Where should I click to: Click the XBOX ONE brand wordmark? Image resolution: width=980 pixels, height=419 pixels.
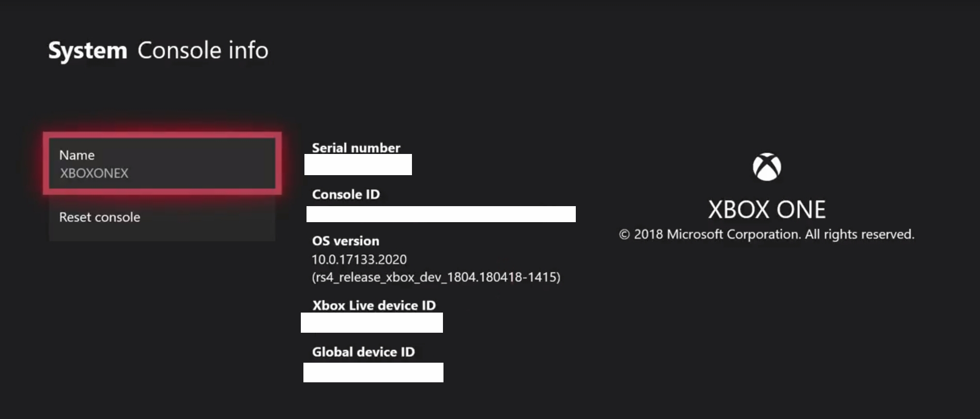coord(767,210)
